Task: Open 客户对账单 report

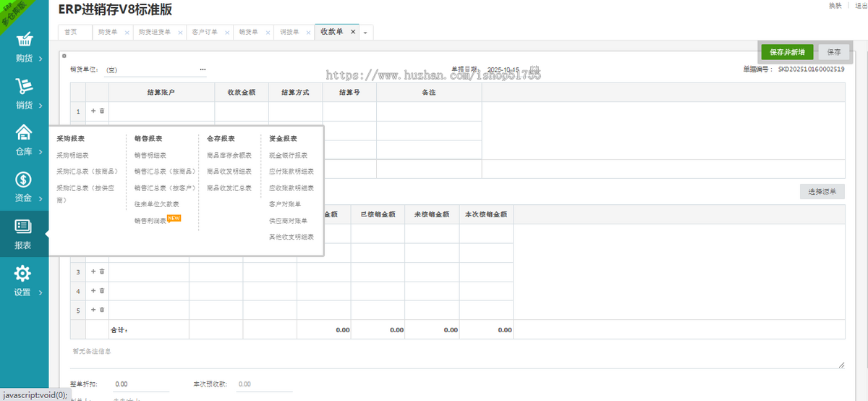Action: 286,204
